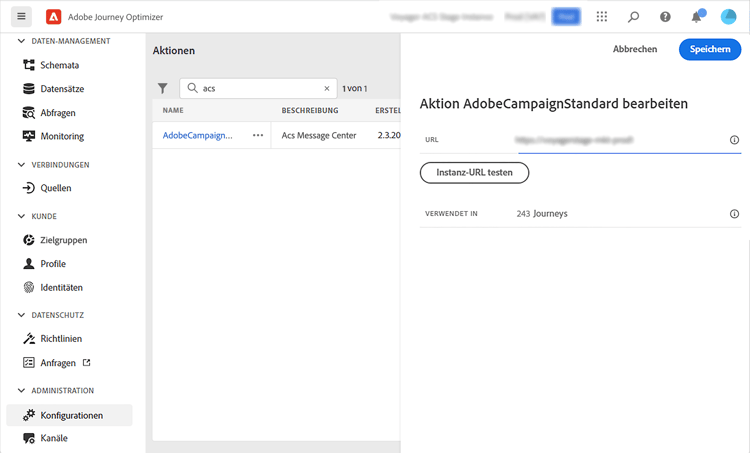Click the Anfragen checklist icon
The image size is (750, 453).
point(29,363)
